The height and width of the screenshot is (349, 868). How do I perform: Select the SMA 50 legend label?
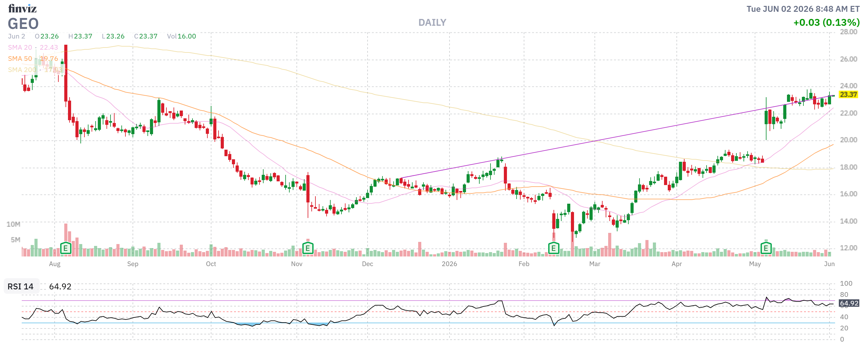coord(20,59)
